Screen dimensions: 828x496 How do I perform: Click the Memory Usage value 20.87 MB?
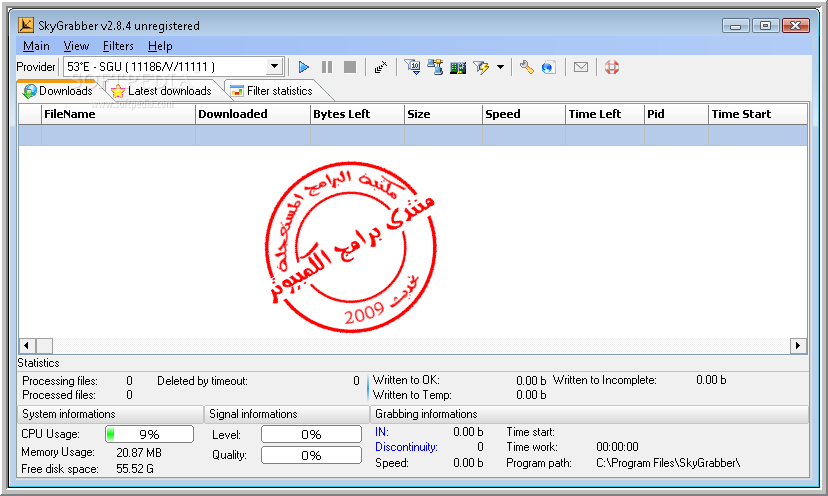point(139,453)
